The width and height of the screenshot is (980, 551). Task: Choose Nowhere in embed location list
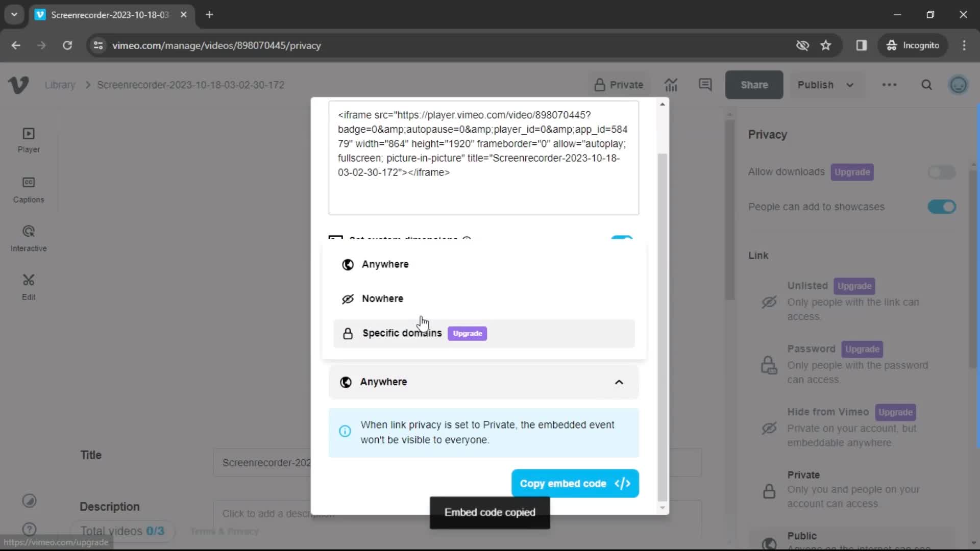pyautogui.click(x=484, y=298)
